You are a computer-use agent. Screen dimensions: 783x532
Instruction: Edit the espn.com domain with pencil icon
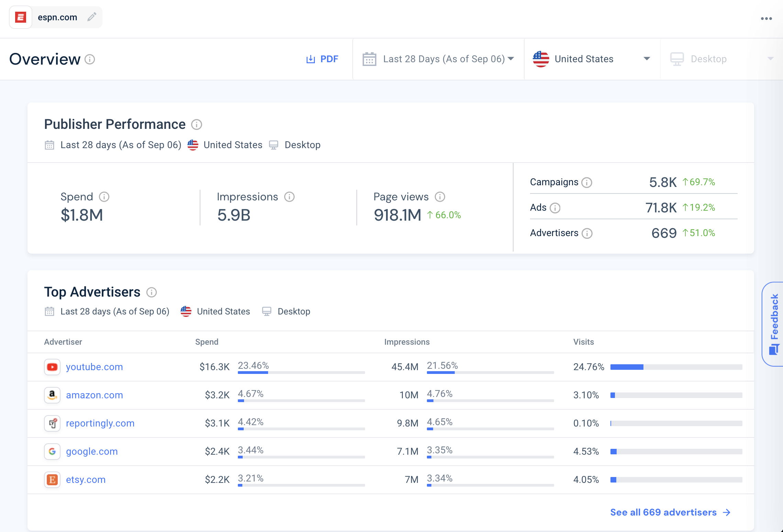(92, 17)
